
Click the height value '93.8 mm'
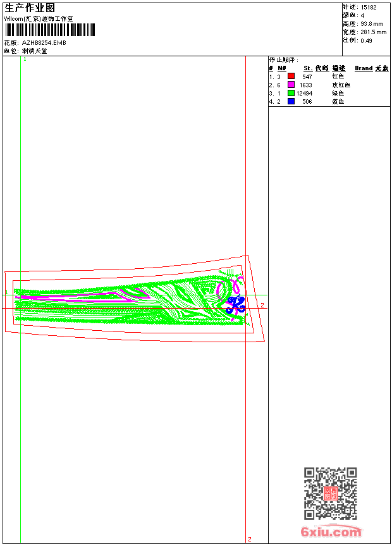pos(372,24)
